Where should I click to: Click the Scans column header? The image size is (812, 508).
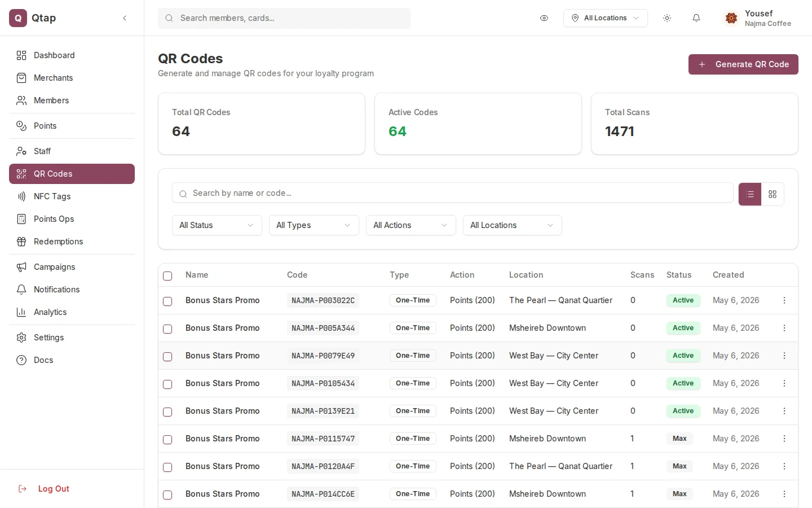click(x=642, y=275)
